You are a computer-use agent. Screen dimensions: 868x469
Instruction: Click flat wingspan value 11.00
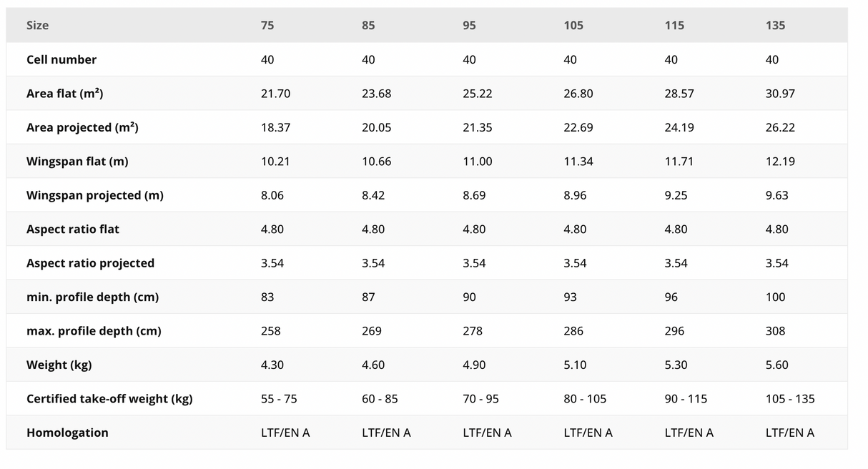478,162
